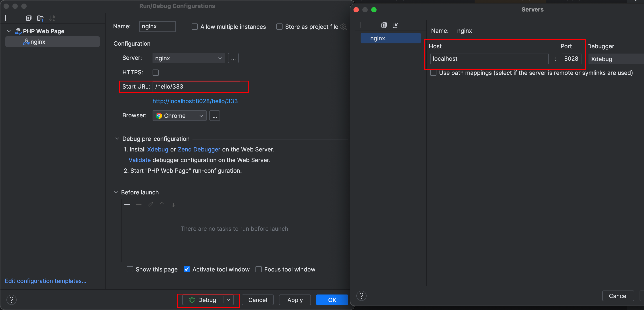This screenshot has width=644, height=310.
Task: Apply configuration changes
Action: (295, 300)
